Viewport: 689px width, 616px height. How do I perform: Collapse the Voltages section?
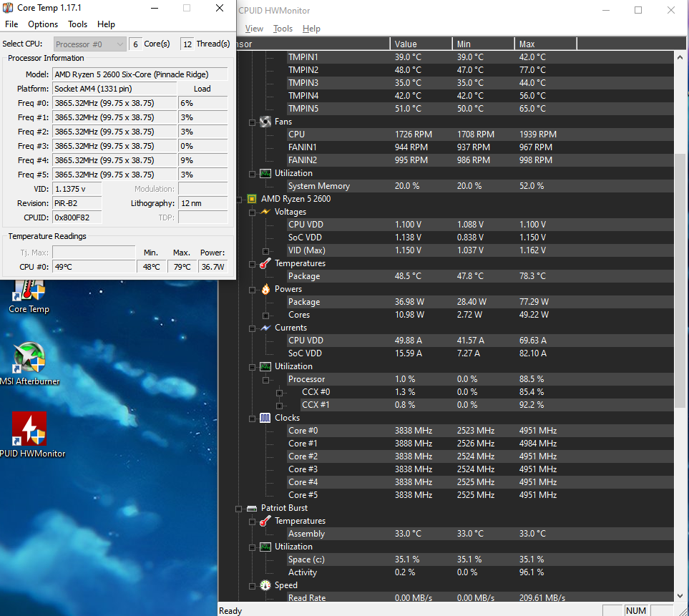(x=253, y=212)
